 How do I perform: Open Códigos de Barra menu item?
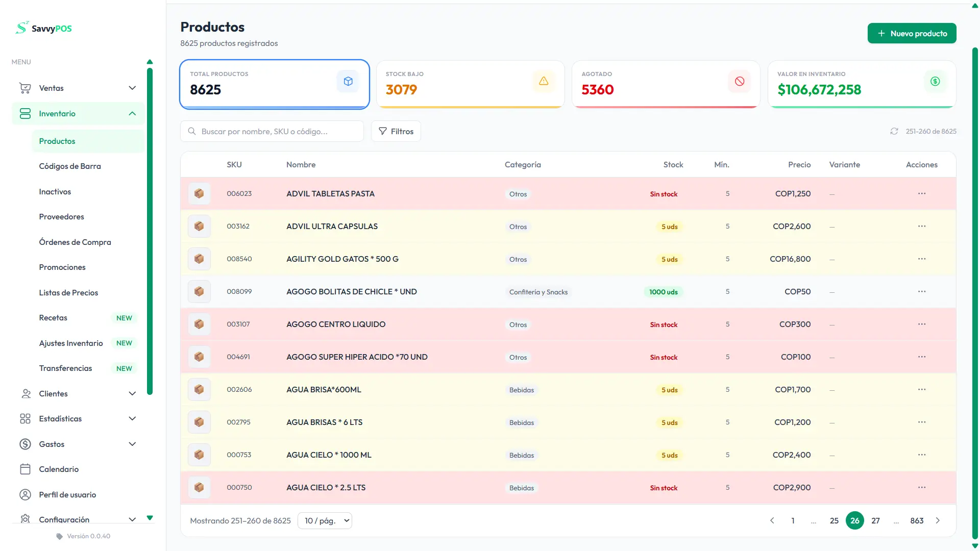pos(70,166)
